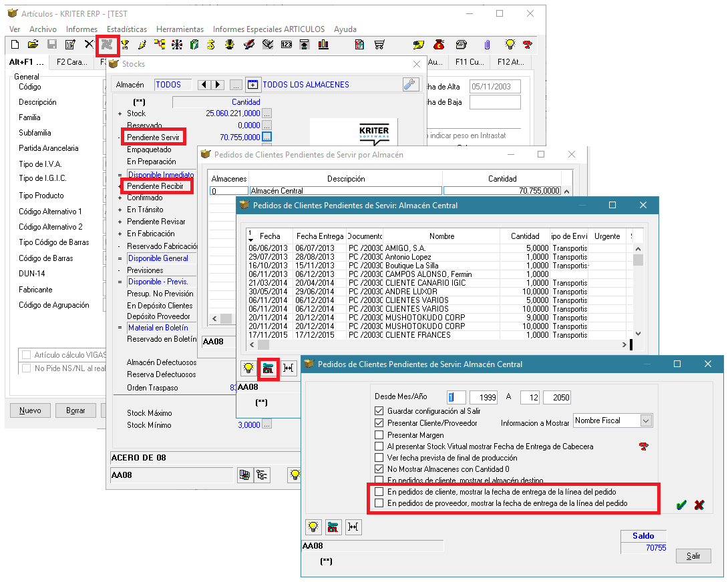Click the yellow telephone toolbar icon

461,45
